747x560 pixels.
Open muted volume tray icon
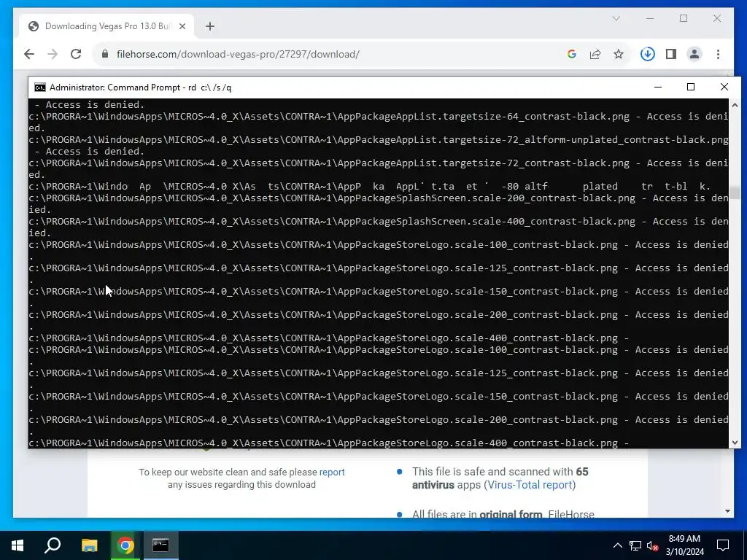tap(653, 545)
